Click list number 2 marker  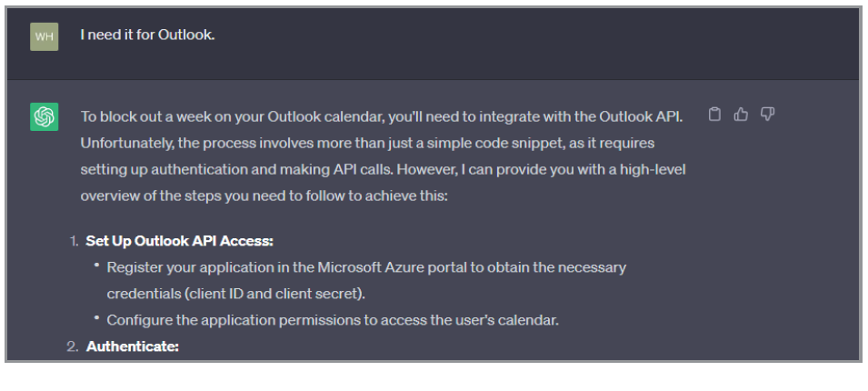pos(73,346)
